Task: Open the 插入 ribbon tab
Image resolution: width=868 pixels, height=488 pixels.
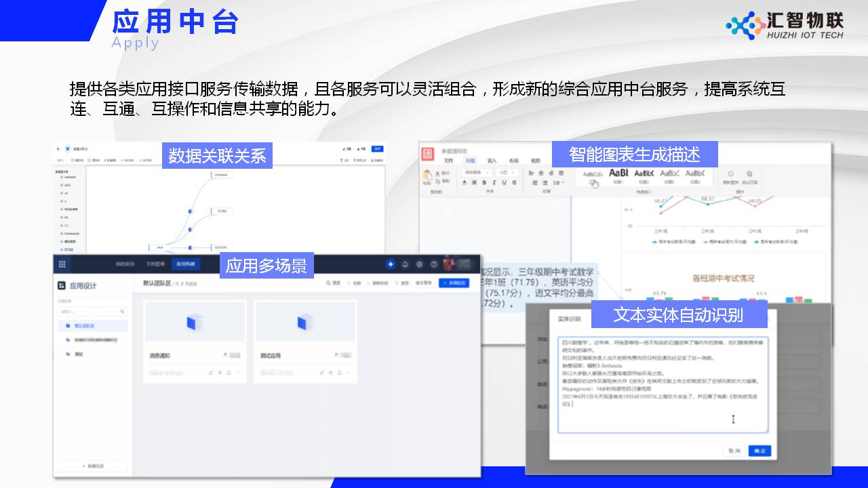Action: coord(492,161)
